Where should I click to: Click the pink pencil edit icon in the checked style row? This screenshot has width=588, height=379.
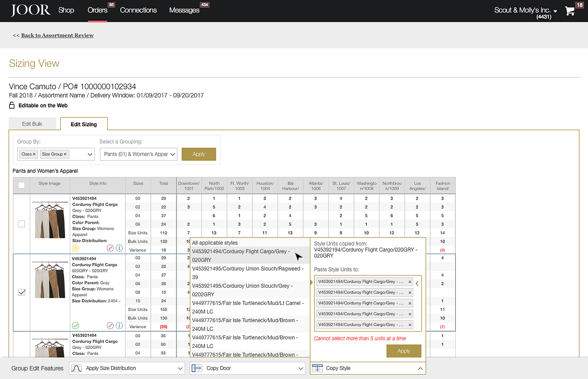click(x=110, y=326)
